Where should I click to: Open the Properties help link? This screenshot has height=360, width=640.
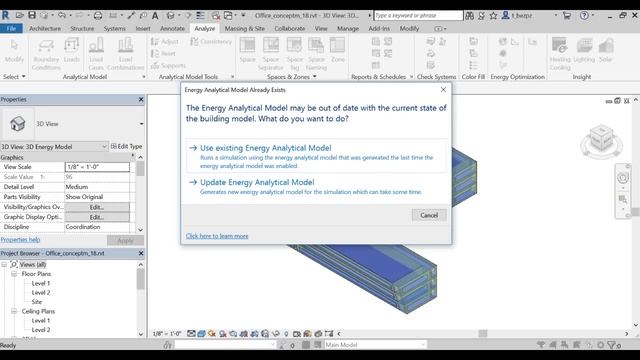20,240
